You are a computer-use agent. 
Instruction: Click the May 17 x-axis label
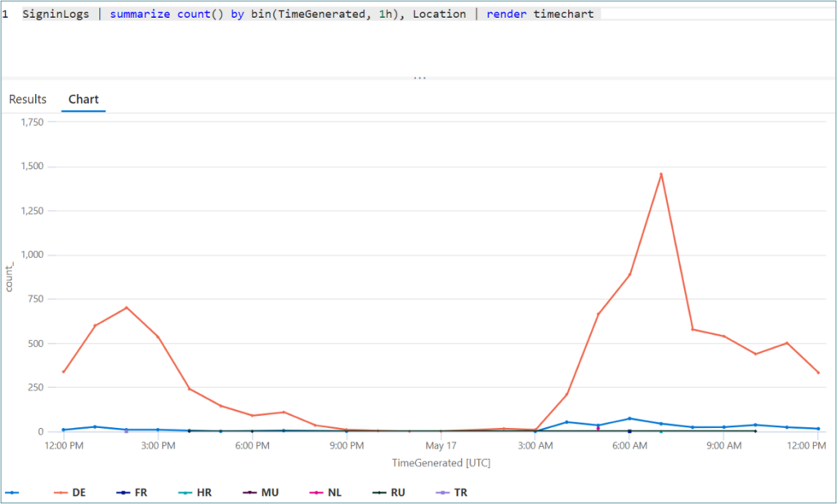[x=441, y=446]
